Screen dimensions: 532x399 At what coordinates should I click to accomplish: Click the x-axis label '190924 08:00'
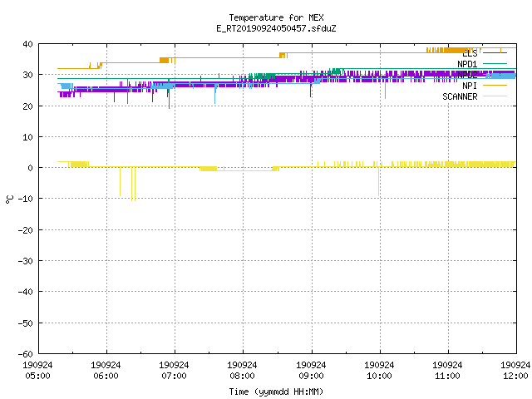(242, 371)
